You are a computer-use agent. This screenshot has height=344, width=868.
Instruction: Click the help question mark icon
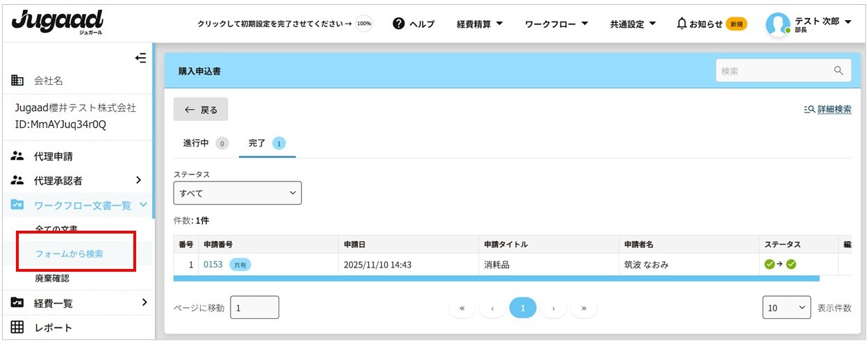pyautogui.click(x=399, y=24)
